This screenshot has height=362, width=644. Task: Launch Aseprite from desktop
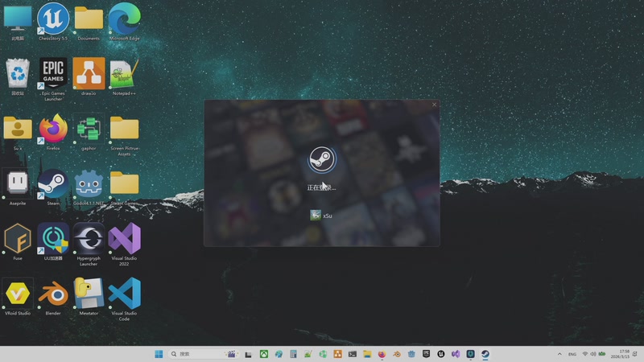[x=18, y=187]
